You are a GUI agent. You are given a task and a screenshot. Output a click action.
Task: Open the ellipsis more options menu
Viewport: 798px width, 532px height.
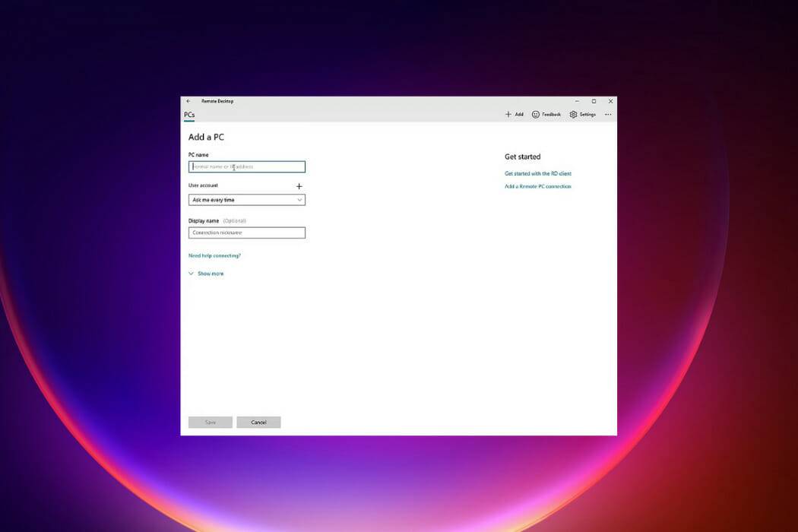pyautogui.click(x=608, y=114)
